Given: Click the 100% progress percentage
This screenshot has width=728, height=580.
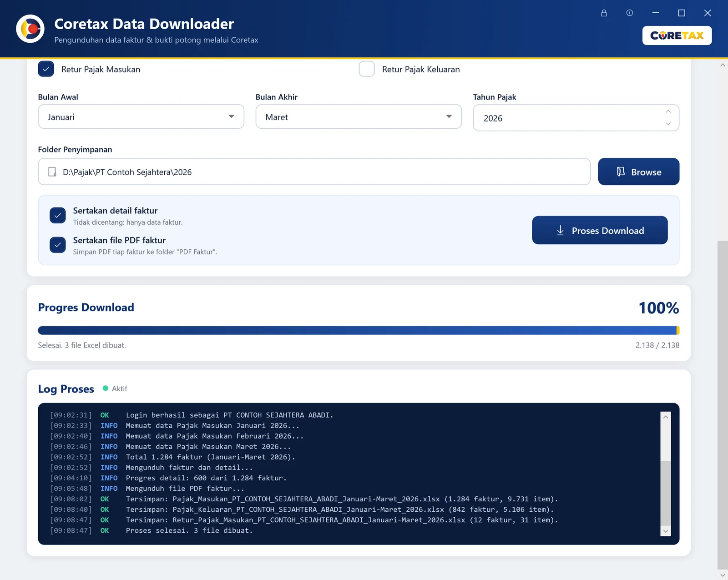Looking at the screenshot, I should (x=659, y=308).
